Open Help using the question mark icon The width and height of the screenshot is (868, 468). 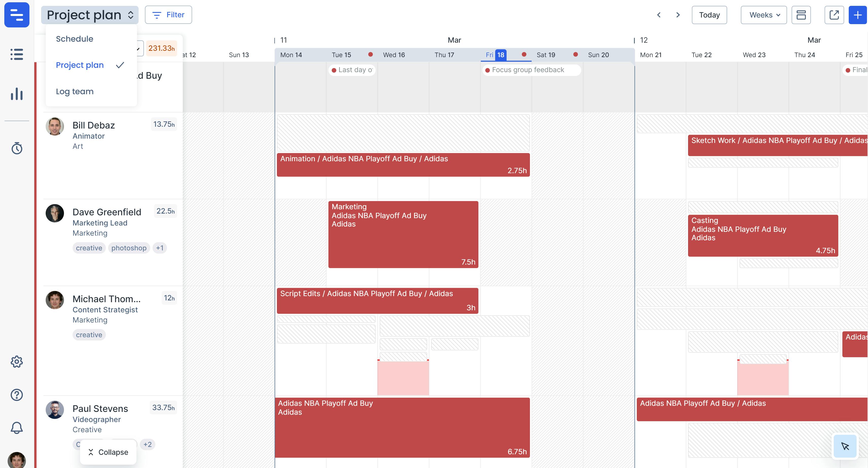pyautogui.click(x=16, y=395)
